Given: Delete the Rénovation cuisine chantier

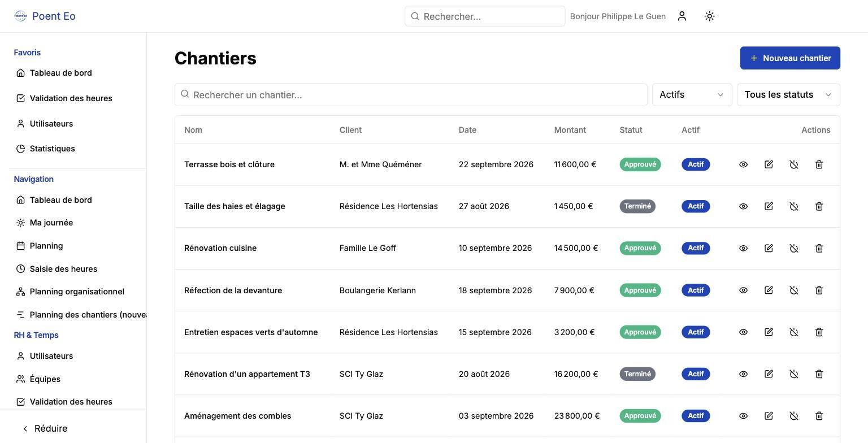Looking at the screenshot, I should point(819,248).
